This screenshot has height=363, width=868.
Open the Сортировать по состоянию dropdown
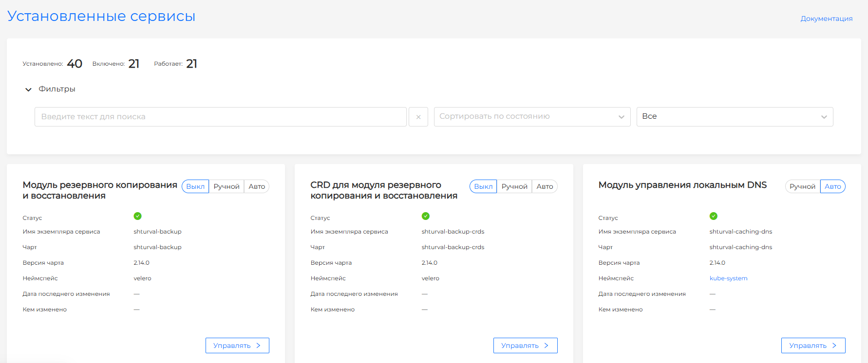click(x=532, y=117)
